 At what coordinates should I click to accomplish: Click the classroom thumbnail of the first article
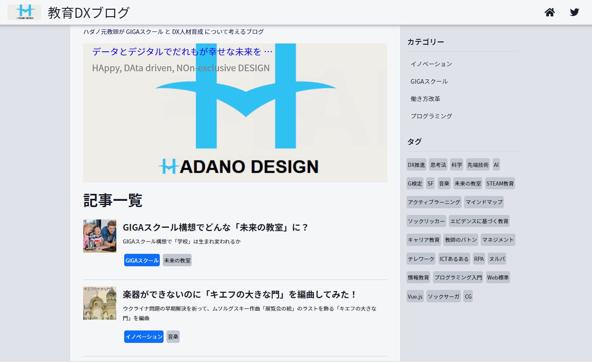99,236
